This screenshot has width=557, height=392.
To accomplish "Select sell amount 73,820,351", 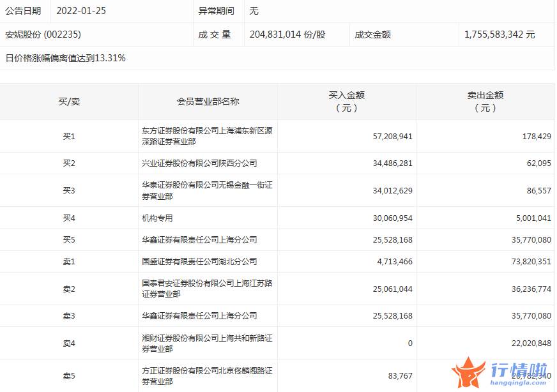I will tap(531, 262).
